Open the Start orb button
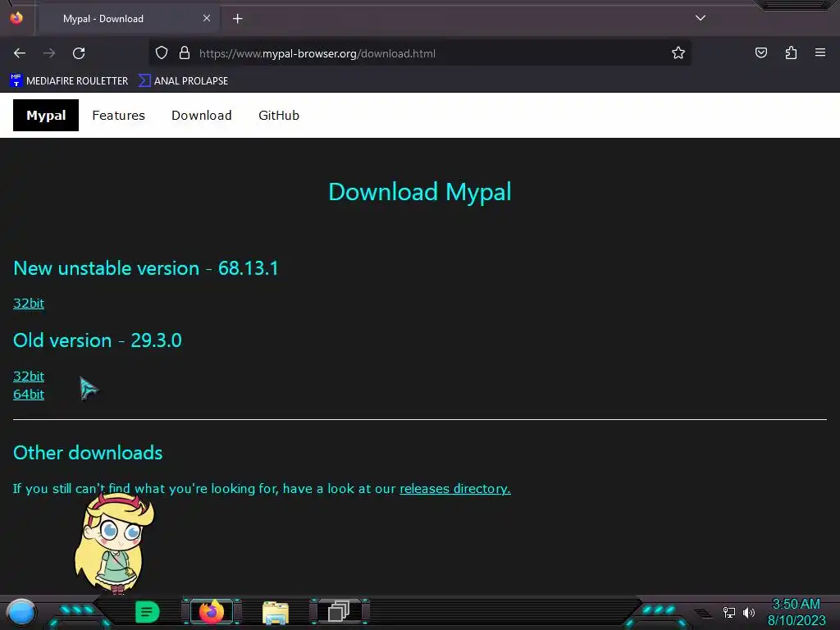The height and width of the screenshot is (630, 840). (21, 612)
